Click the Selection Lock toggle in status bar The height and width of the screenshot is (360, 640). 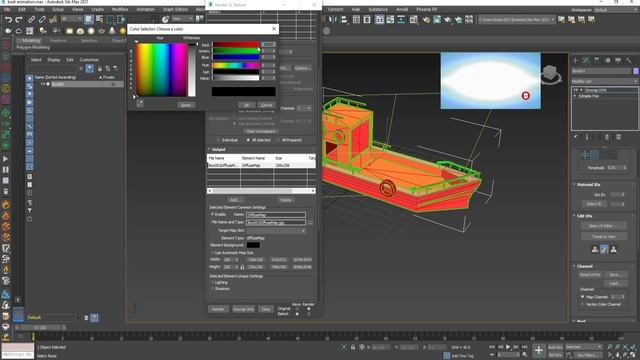(x=353, y=347)
